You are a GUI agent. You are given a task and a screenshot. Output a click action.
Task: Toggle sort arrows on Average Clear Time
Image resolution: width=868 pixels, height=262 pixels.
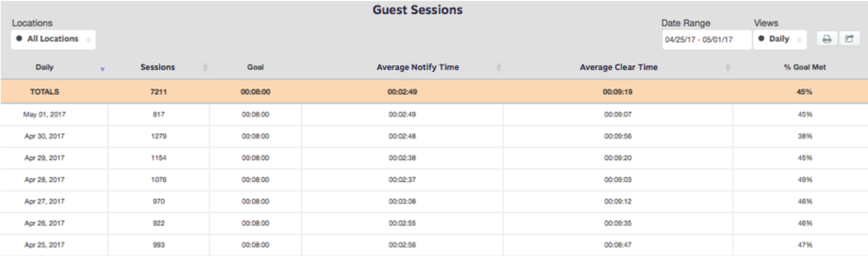[x=728, y=68]
